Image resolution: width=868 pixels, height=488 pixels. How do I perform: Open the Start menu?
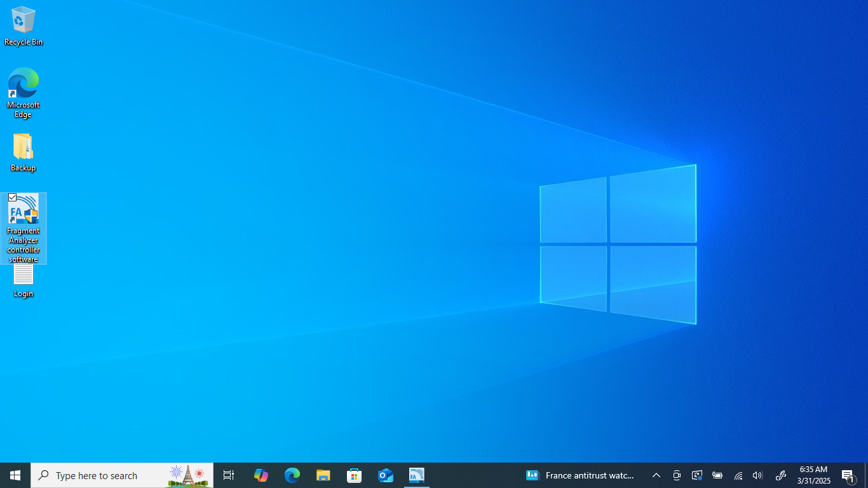coord(15,475)
